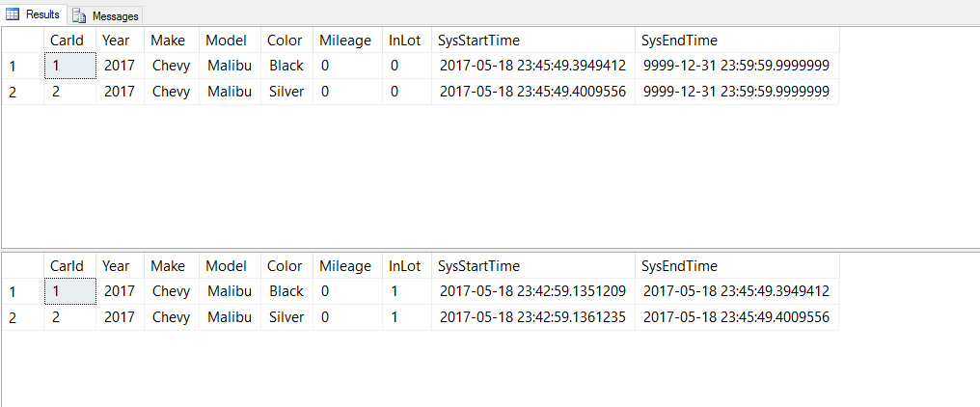Select the SysEndTime column header in first result grid
The height and width of the screenshot is (407, 980).
[x=679, y=41]
